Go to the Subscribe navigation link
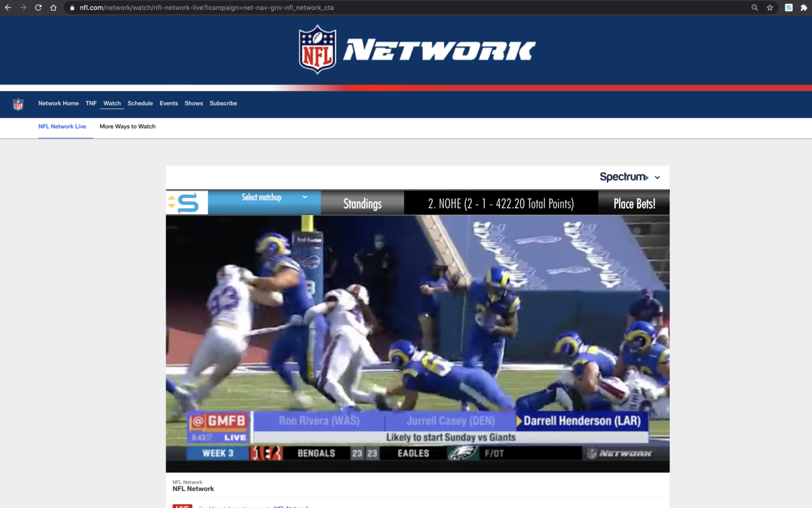The width and height of the screenshot is (812, 508). [223, 104]
